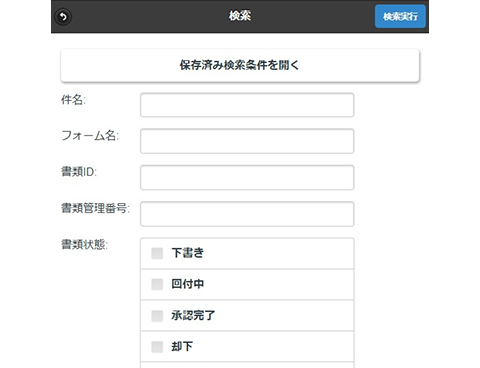This screenshot has width=480, height=368.
Task: Click the 書類ID field label
Action: pos(79,172)
